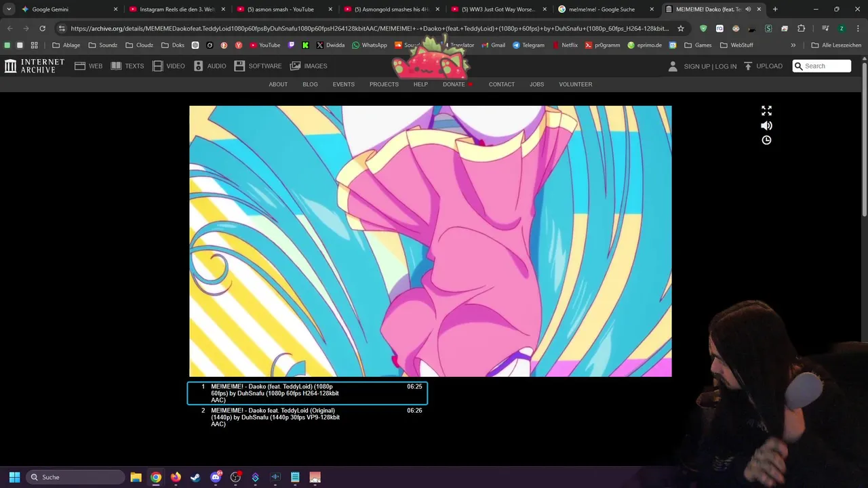
Task: Open the BLOG link
Action: pyautogui.click(x=310, y=84)
